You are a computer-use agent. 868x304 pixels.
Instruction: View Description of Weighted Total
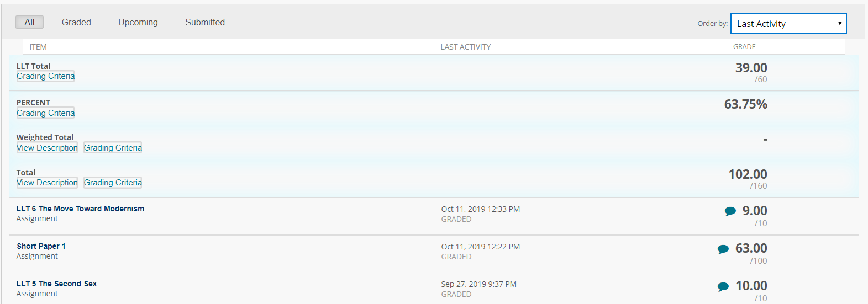click(x=47, y=148)
